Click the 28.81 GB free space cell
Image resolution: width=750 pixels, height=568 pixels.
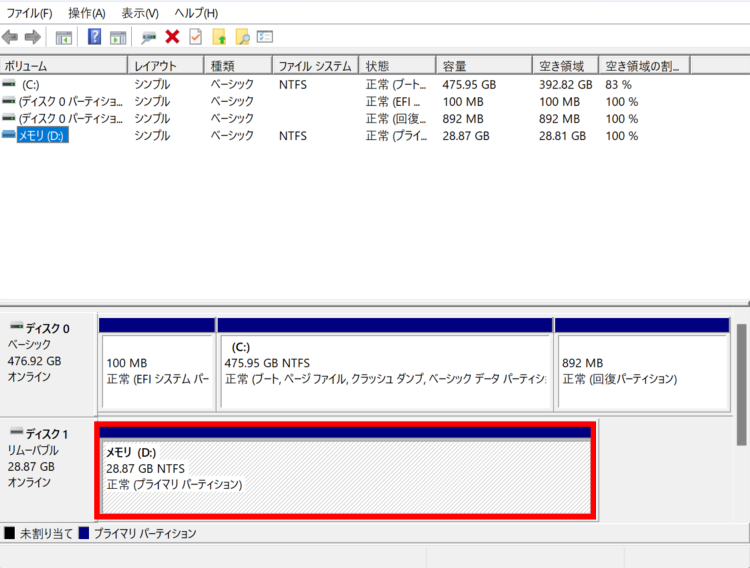(x=562, y=136)
